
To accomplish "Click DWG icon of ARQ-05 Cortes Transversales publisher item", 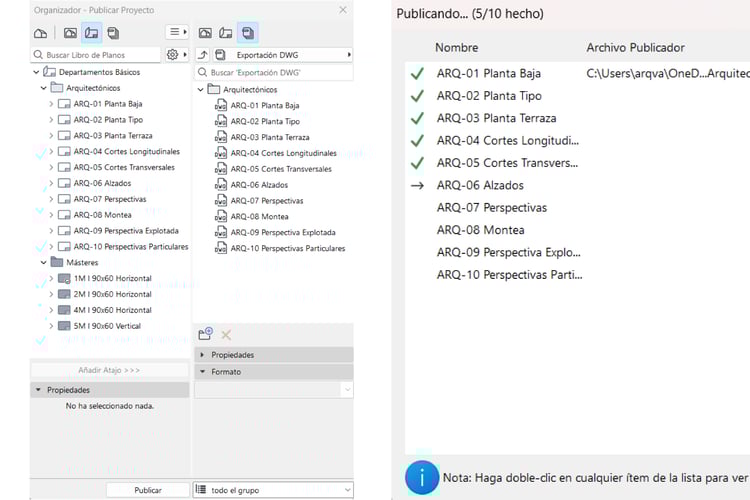I will click(x=221, y=169).
